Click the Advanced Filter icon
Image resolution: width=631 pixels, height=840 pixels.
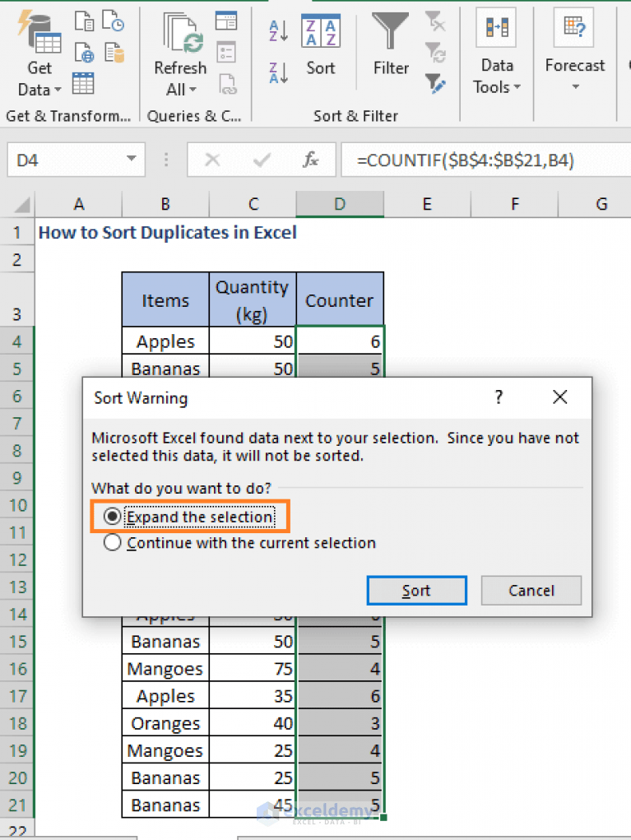(436, 83)
